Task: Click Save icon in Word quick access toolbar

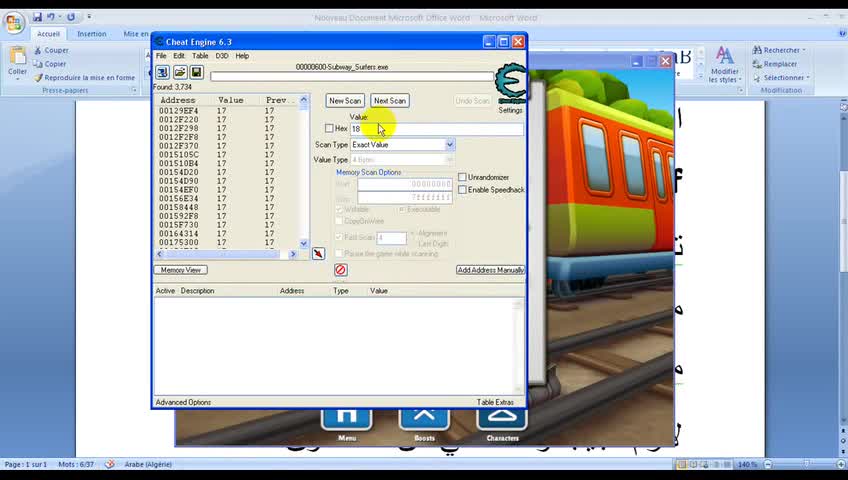Action: point(37,17)
